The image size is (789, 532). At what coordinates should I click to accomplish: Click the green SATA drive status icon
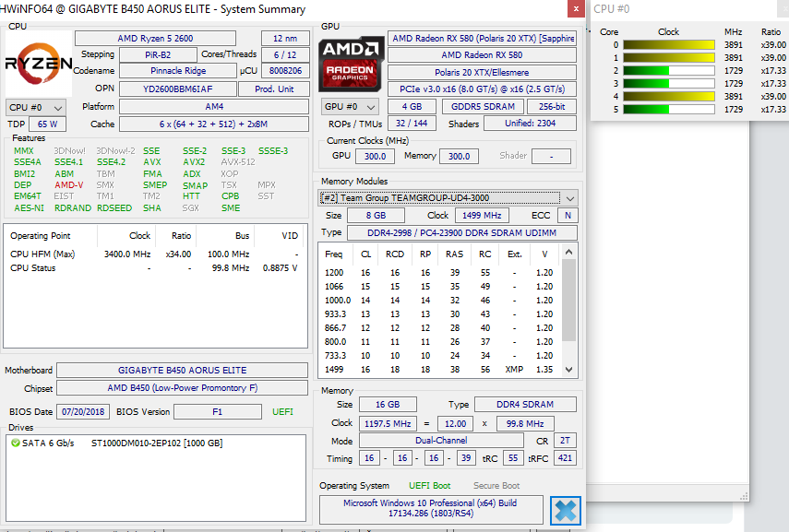coord(16,443)
